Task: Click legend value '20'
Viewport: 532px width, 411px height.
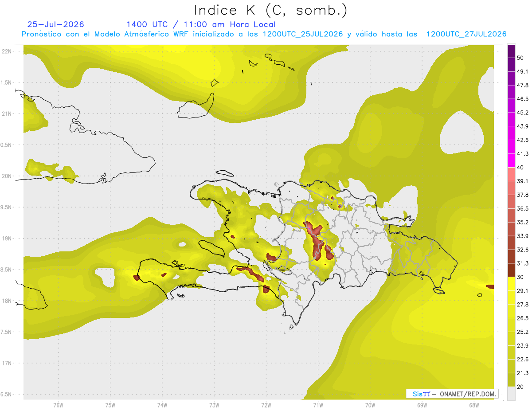Action: (521, 387)
